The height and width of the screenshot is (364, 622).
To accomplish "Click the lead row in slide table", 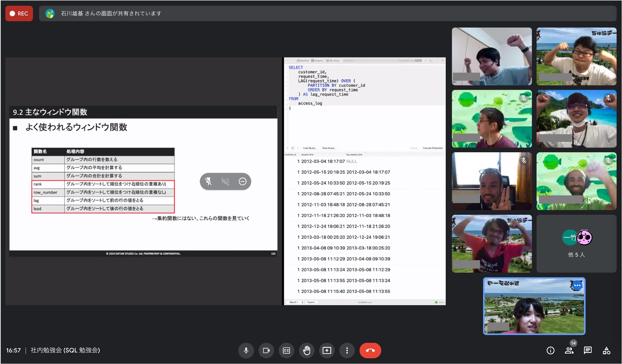I will (x=103, y=209).
